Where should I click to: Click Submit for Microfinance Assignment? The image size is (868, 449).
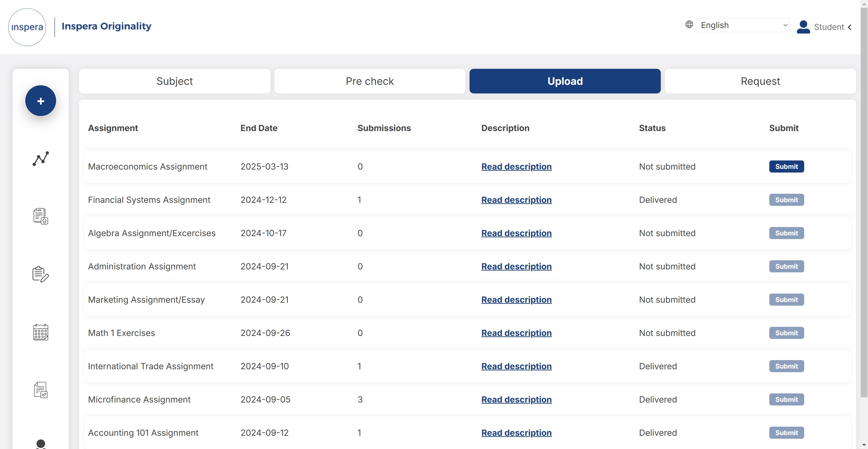coord(786,400)
